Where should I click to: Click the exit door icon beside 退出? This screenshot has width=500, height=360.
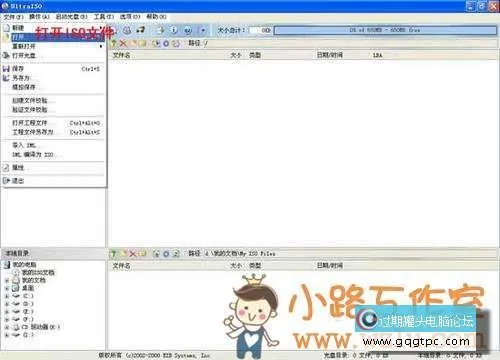(6, 181)
